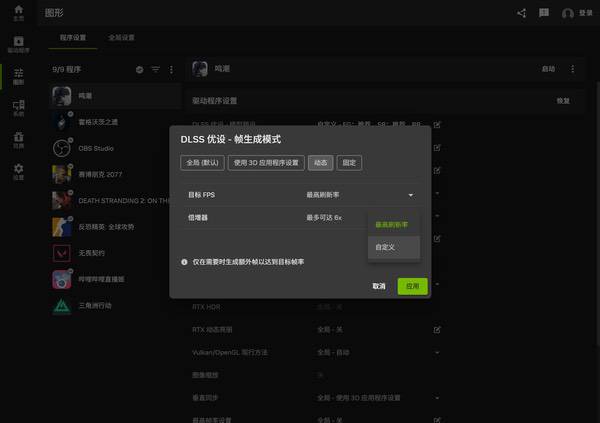Image resolution: width=600 pixels, height=423 pixels.
Task: Click the 取消 button in dialog
Action: pyautogui.click(x=379, y=286)
